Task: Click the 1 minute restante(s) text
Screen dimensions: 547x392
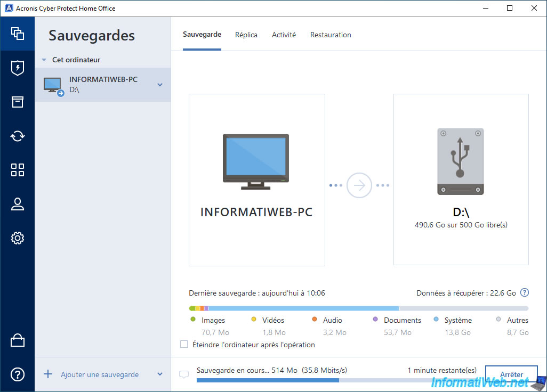Action: point(442,370)
